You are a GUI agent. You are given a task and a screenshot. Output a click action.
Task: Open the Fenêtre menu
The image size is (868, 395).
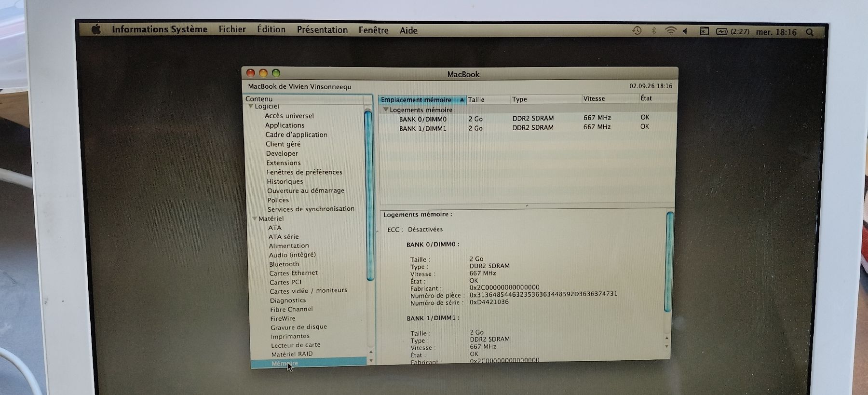pos(374,30)
